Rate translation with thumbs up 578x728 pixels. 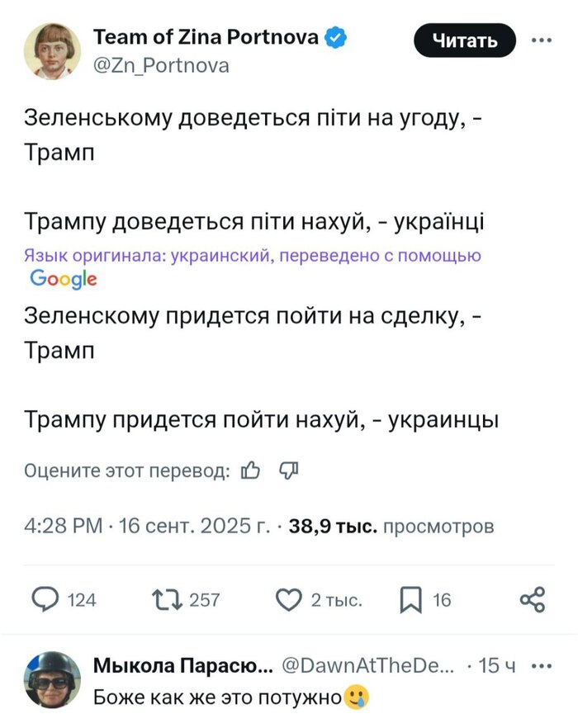coord(249,470)
